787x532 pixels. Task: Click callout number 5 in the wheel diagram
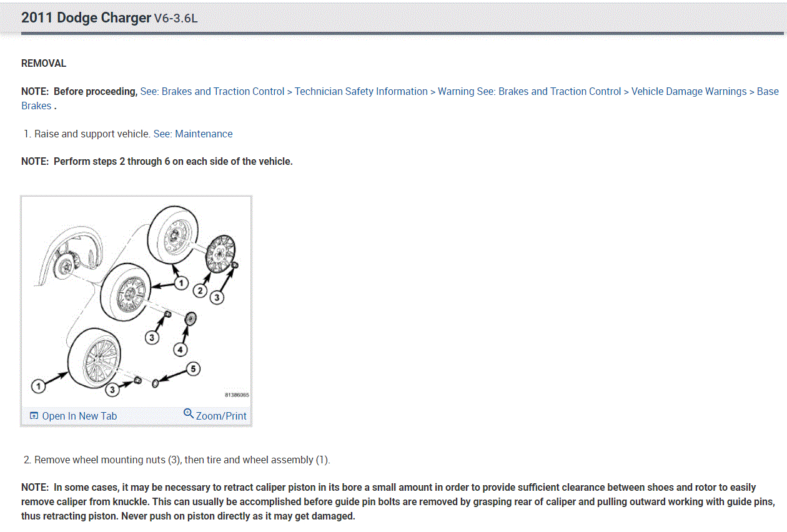[x=194, y=369]
